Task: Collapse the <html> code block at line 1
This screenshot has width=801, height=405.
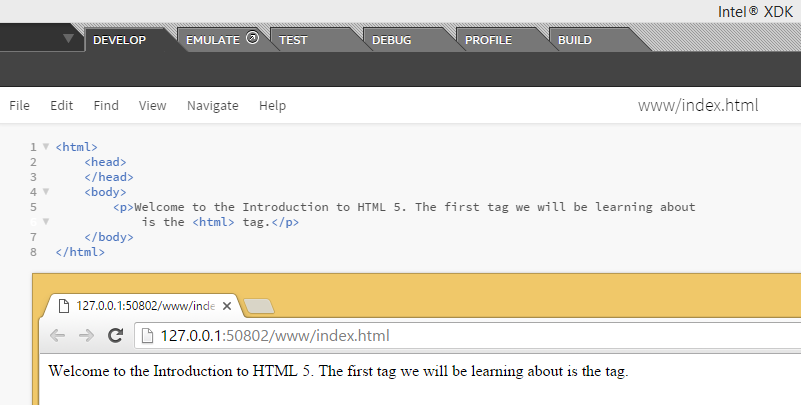Action: tap(45, 147)
